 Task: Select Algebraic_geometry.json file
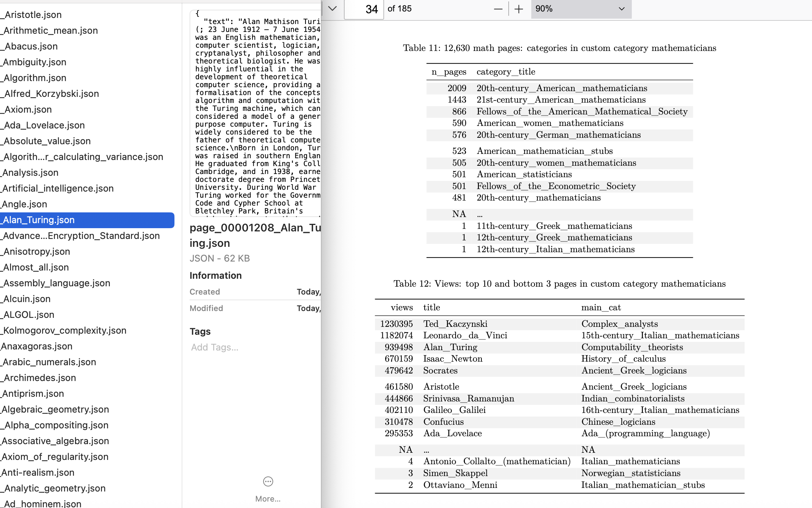tap(55, 409)
